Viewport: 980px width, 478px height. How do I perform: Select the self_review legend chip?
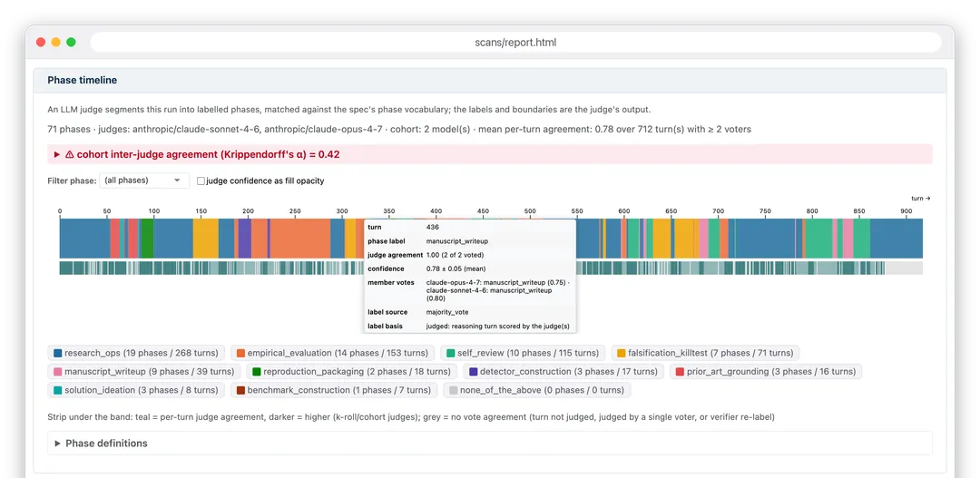pyautogui.click(x=523, y=353)
